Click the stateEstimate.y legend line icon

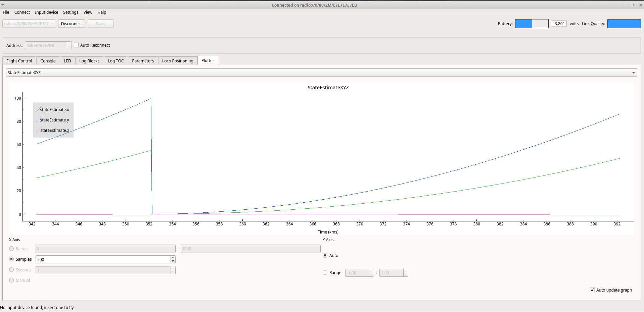tap(38, 120)
